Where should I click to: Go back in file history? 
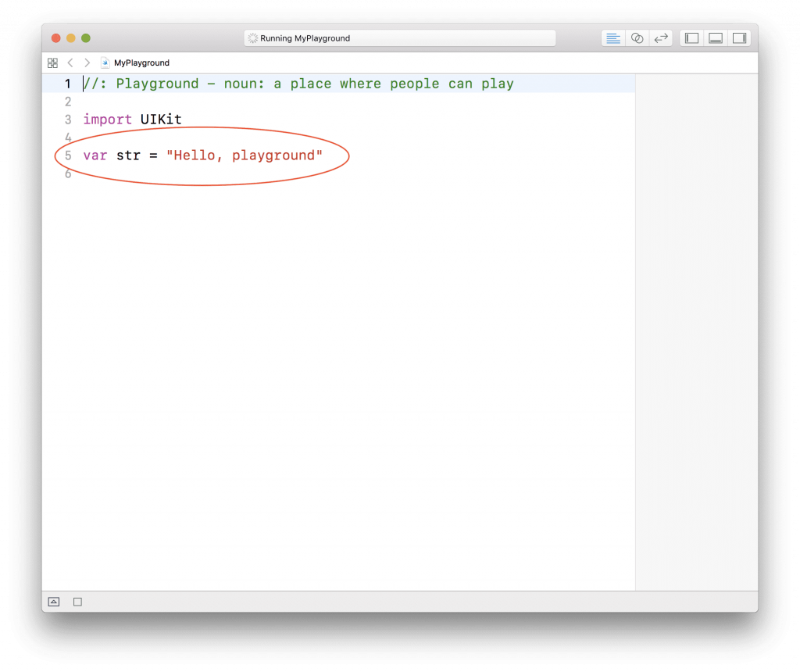click(x=70, y=63)
